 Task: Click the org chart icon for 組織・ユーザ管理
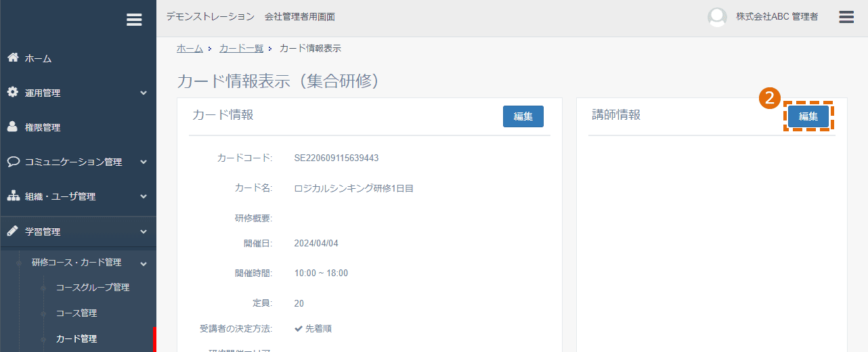tap(13, 196)
